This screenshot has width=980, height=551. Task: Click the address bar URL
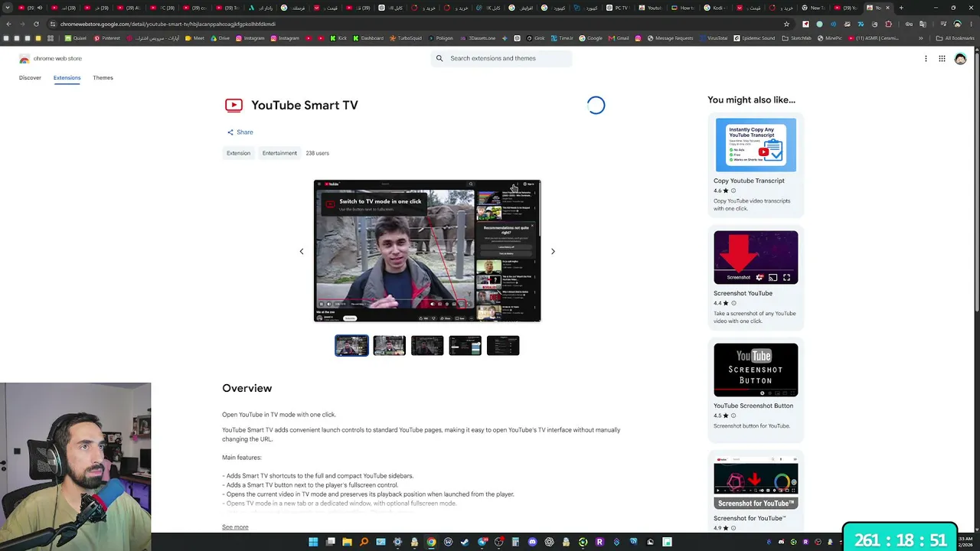168,24
